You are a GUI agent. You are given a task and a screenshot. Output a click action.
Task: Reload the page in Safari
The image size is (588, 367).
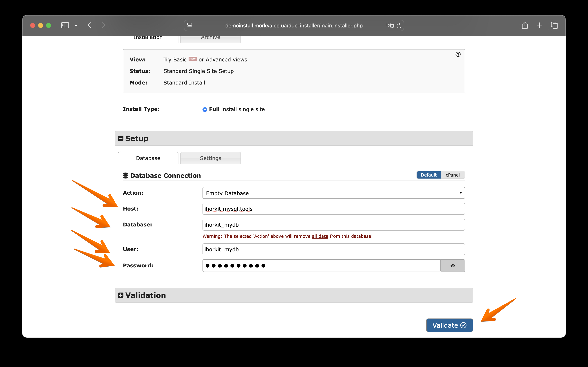pyautogui.click(x=399, y=25)
